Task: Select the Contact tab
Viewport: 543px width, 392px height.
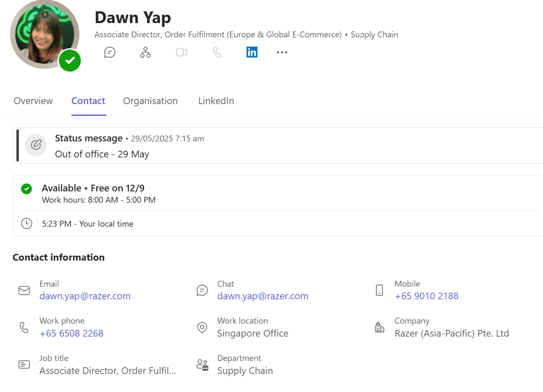Action: 88,101
